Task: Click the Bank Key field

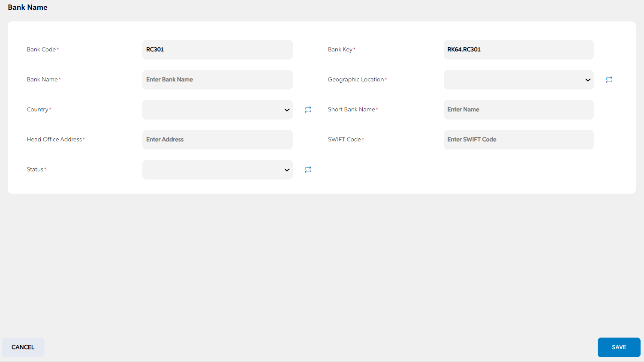Action: pyautogui.click(x=518, y=50)
